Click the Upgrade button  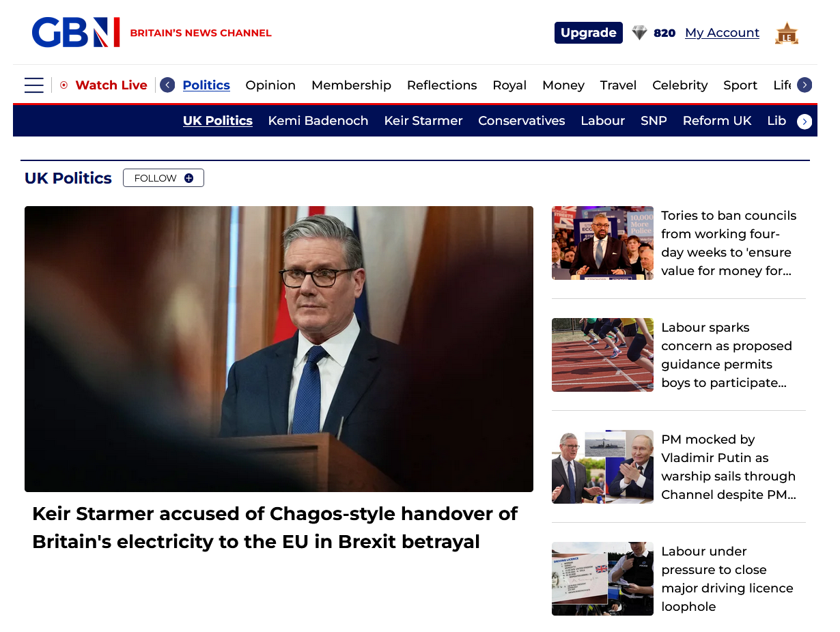589,33
